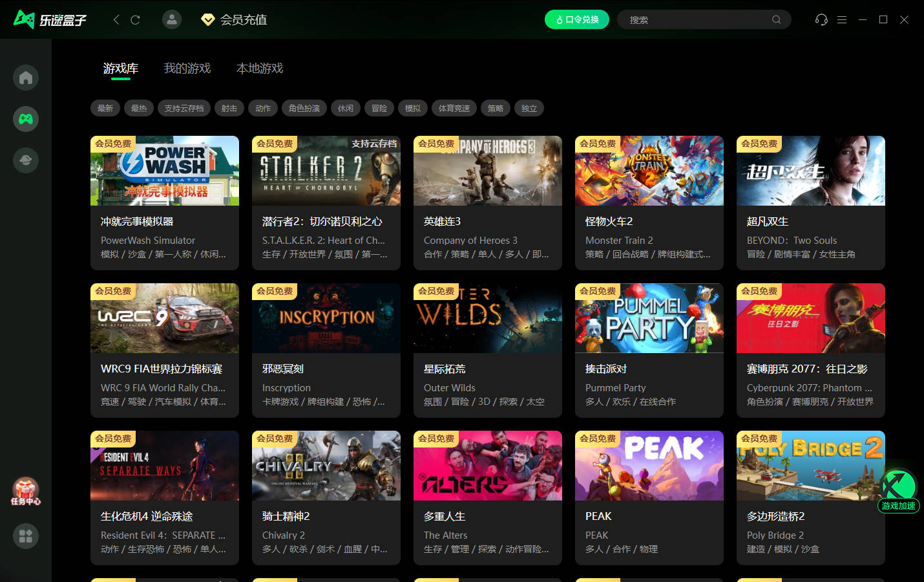This screenshot has height=582, width=924.
Task: Click the title 星际拓荒
Action: [x=445, y=369]
